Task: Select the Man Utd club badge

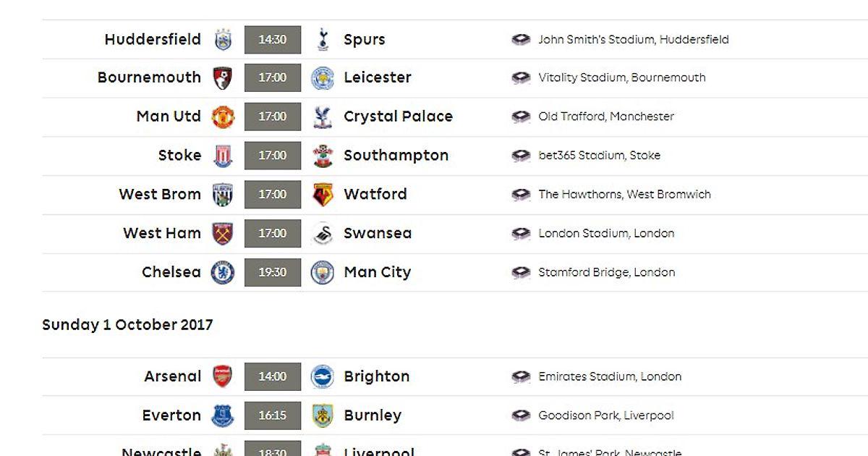Action: point(223,117)
